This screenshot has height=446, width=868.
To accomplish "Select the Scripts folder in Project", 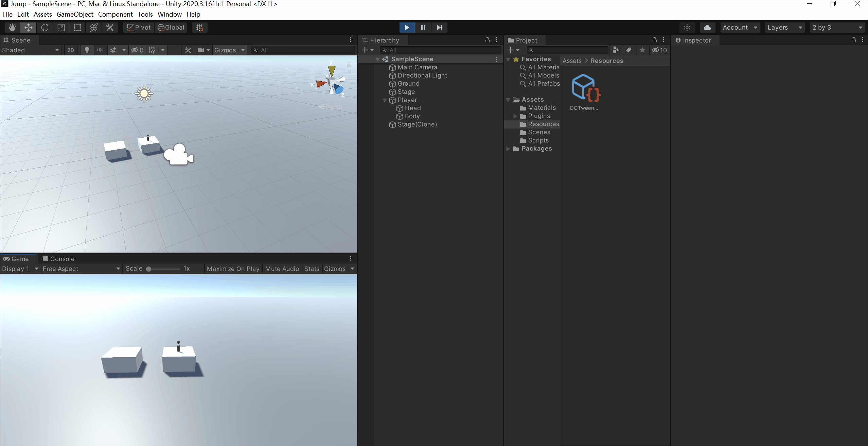I will point(538,140).
